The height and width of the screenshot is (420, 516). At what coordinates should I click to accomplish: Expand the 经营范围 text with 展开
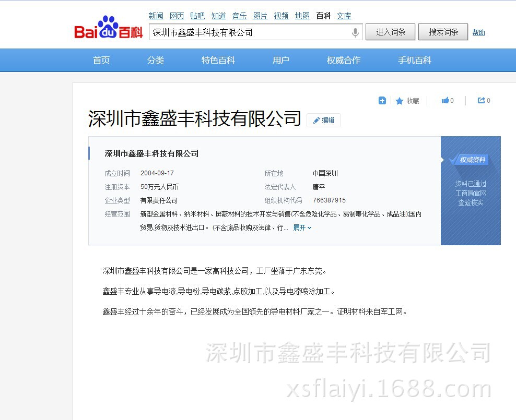[x=302, y=227]
